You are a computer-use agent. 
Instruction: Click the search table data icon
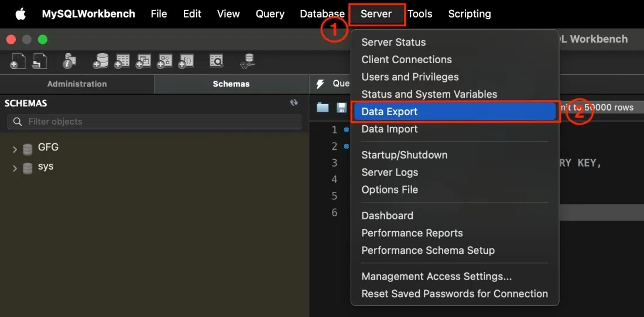217,61
